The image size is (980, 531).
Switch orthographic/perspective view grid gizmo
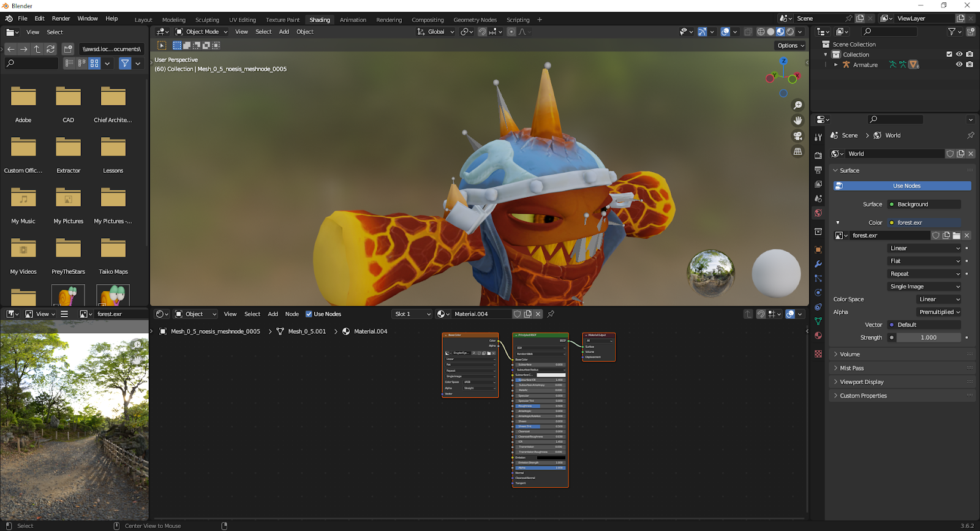(797, 151)
